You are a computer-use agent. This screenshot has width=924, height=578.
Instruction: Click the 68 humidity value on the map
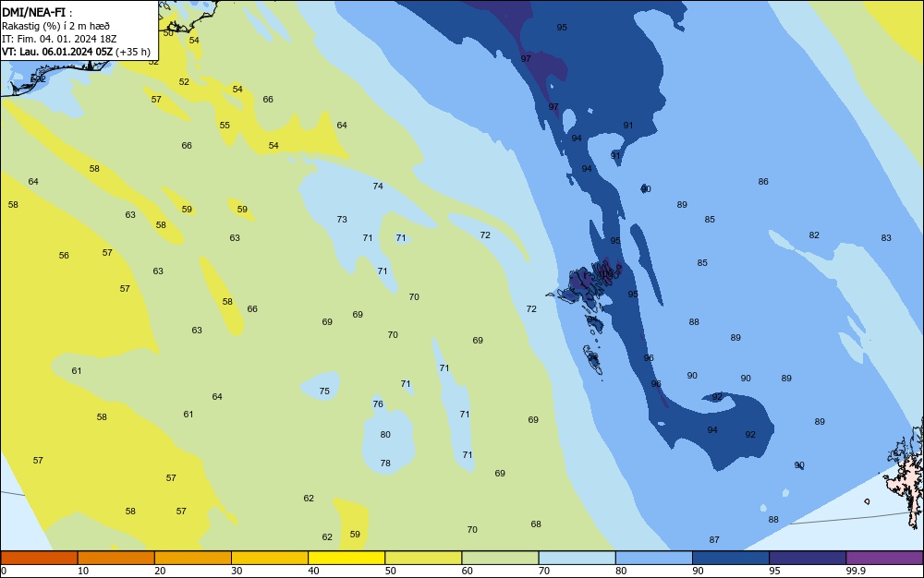pyautogui.click(x=536, y=524)
